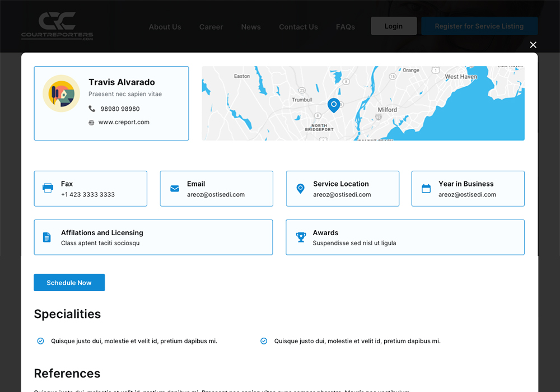Click the email envelope icon
Screen dimensions: 560x392
click(x=175, y=189)
